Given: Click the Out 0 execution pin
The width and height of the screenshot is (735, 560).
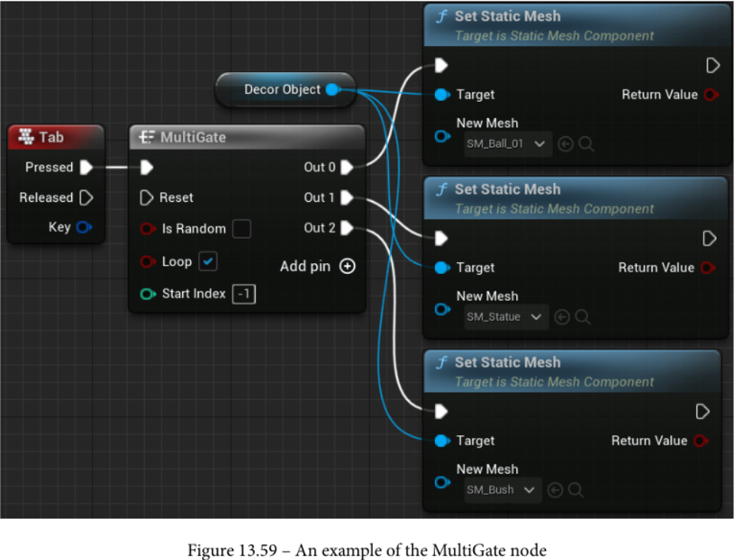Looking at the screenshot, I should 347,167.
